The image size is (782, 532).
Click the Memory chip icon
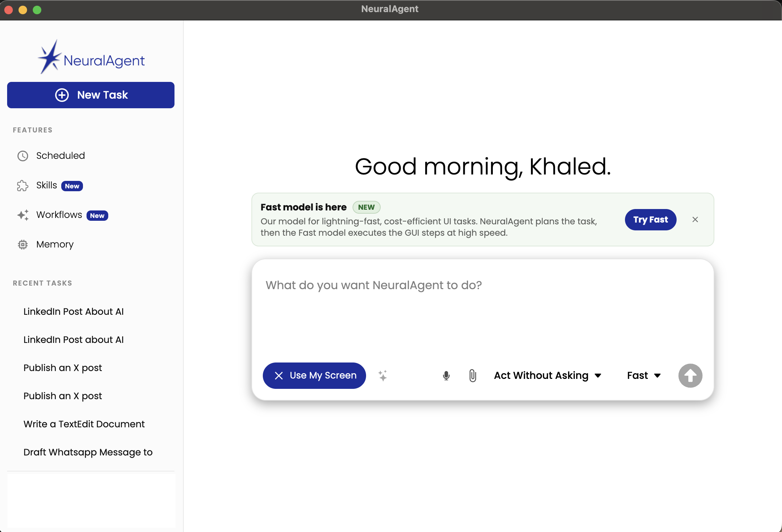tap(23, 245)
